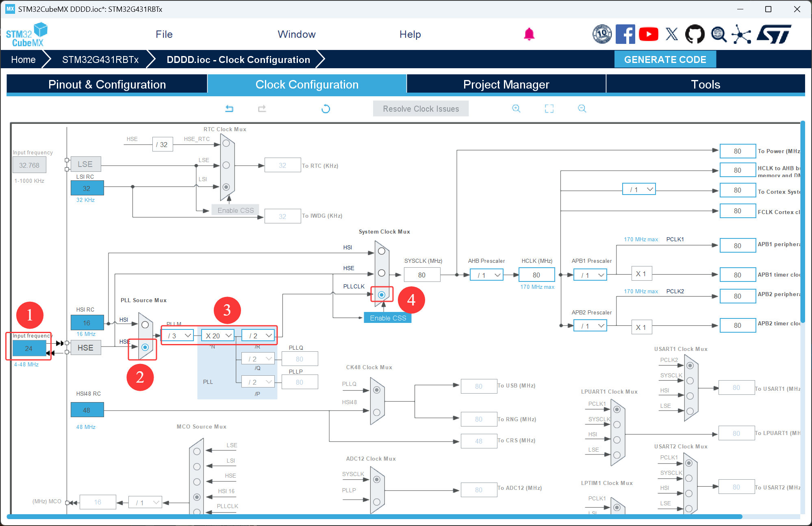Open the YouTube icon link
812x526 pixels.
point(648,34)
